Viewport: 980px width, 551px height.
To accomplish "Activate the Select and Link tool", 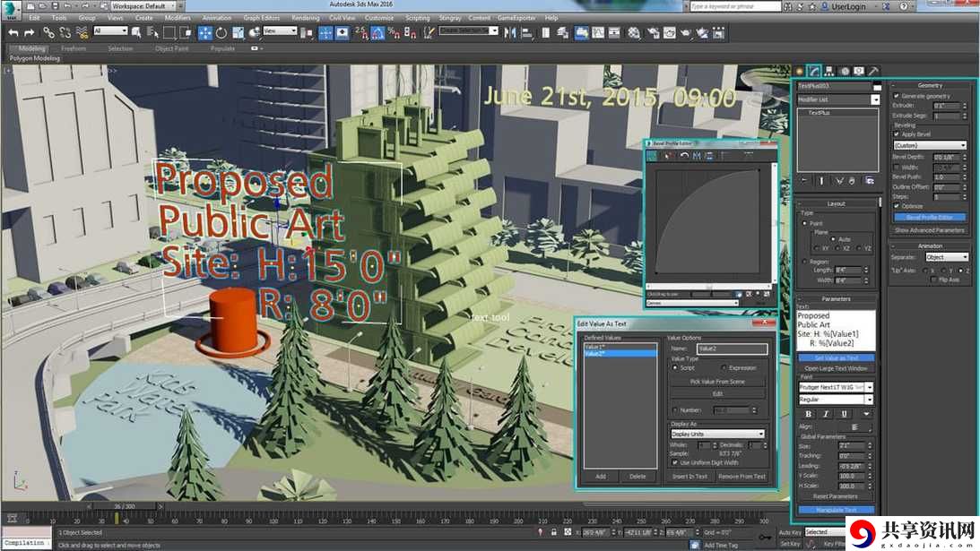I will [x=48, y=32].
